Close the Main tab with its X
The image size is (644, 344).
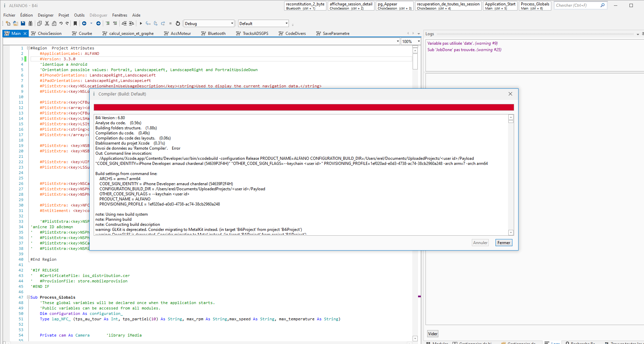pyautogui.click(x=25, y=34)
